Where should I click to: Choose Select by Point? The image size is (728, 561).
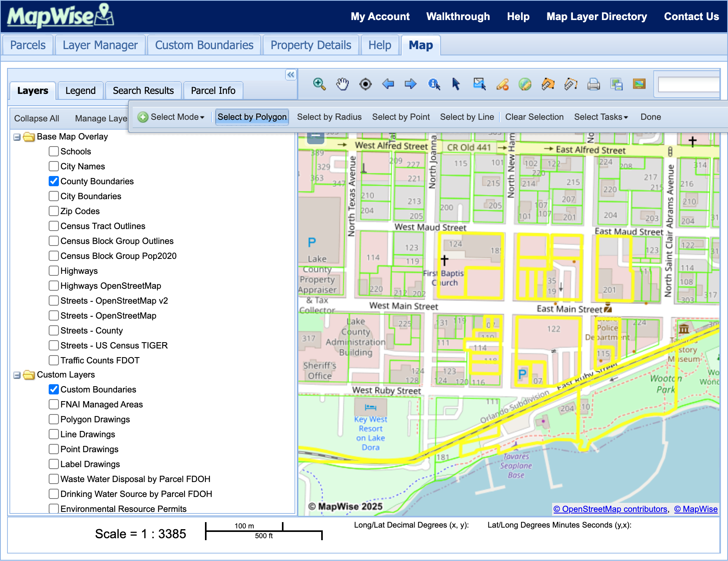[401, 117]
